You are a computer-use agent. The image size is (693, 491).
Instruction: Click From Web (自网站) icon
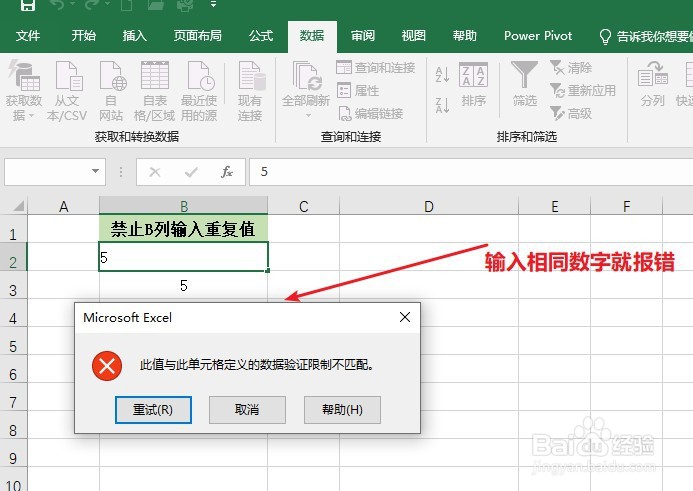pos(112,76)
